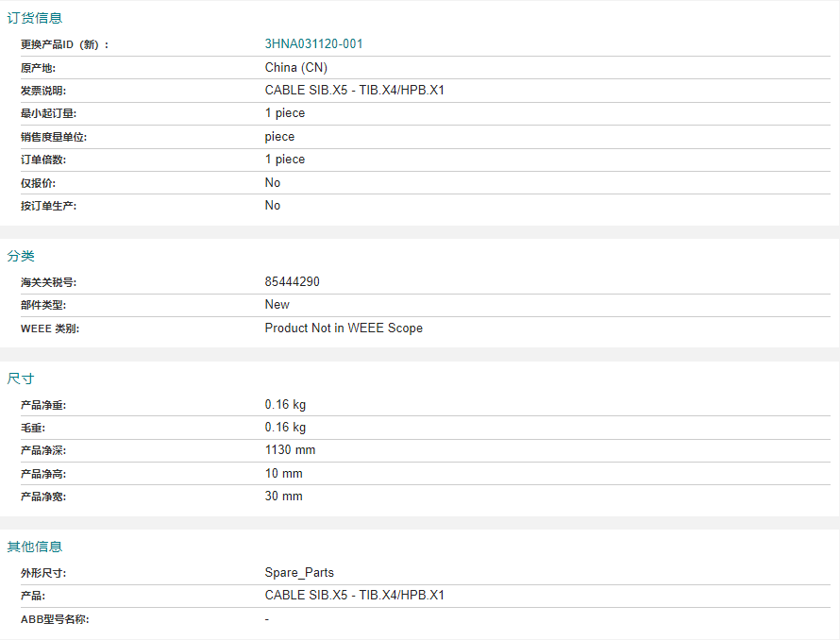
Task: Click the 海关关税号 label
Action: (49, 282)
